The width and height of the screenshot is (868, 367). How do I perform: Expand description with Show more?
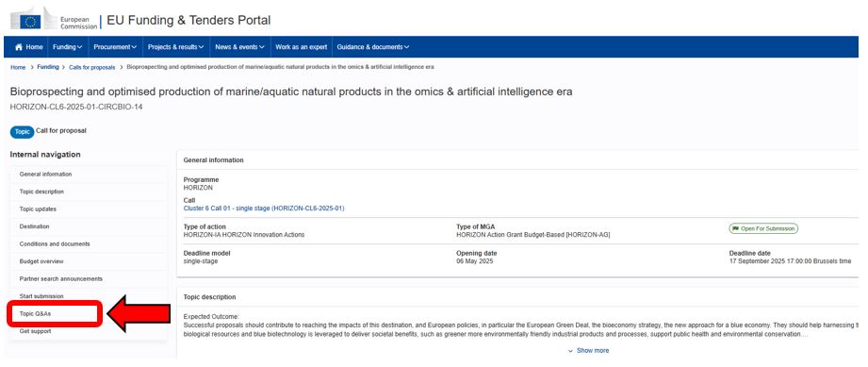click(x=588, y=350)
